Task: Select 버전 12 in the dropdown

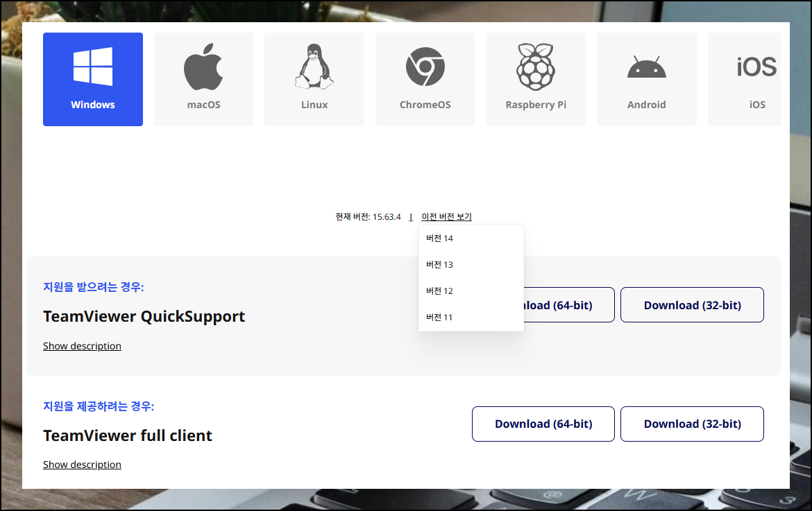Action: pos(471,291)
